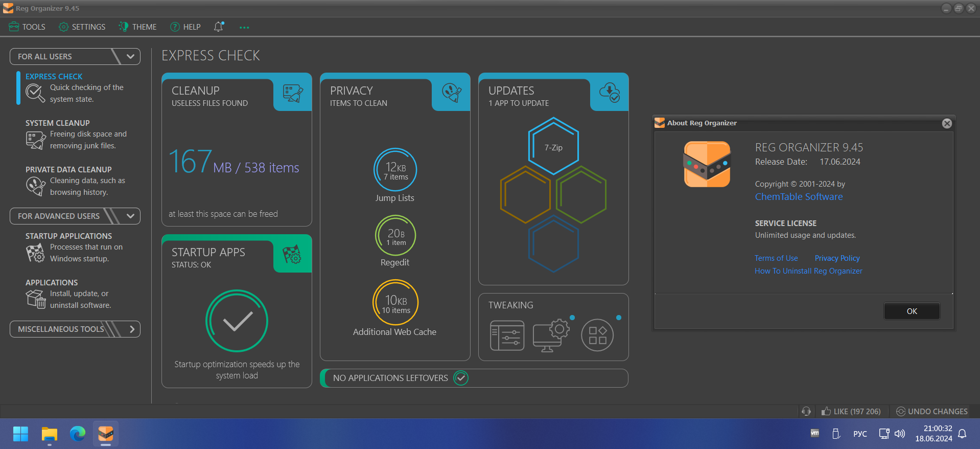Collapse the FOR ALL USERS section

(75, 56)
